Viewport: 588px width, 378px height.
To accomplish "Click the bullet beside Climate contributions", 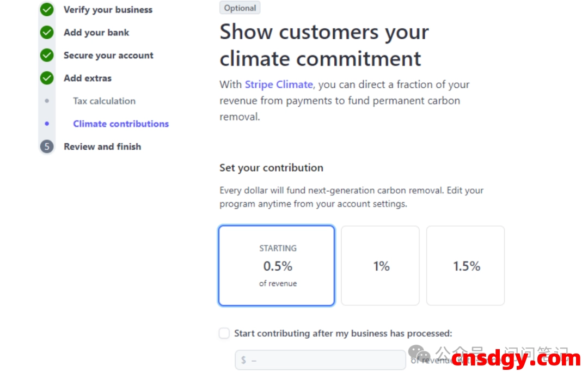I will 47,124.
